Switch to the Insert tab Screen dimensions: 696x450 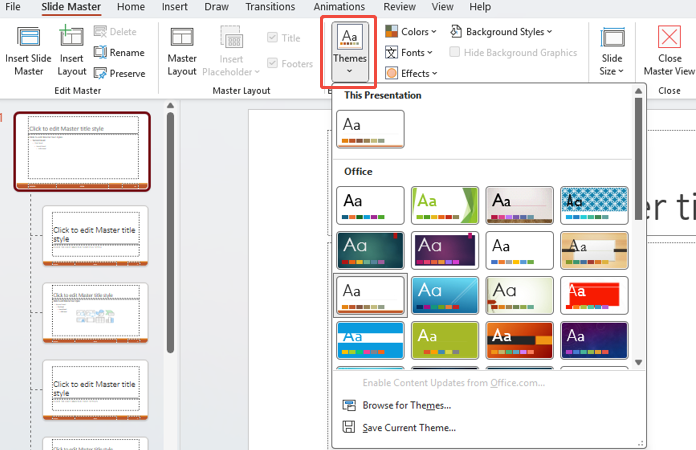coord(174,7)
